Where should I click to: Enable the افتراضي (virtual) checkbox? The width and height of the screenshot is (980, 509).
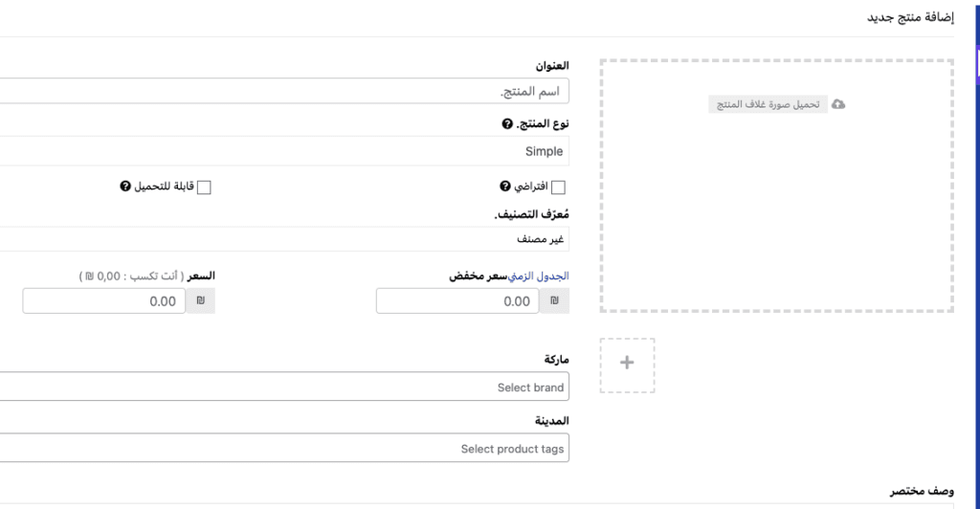(x=558, y=188)
